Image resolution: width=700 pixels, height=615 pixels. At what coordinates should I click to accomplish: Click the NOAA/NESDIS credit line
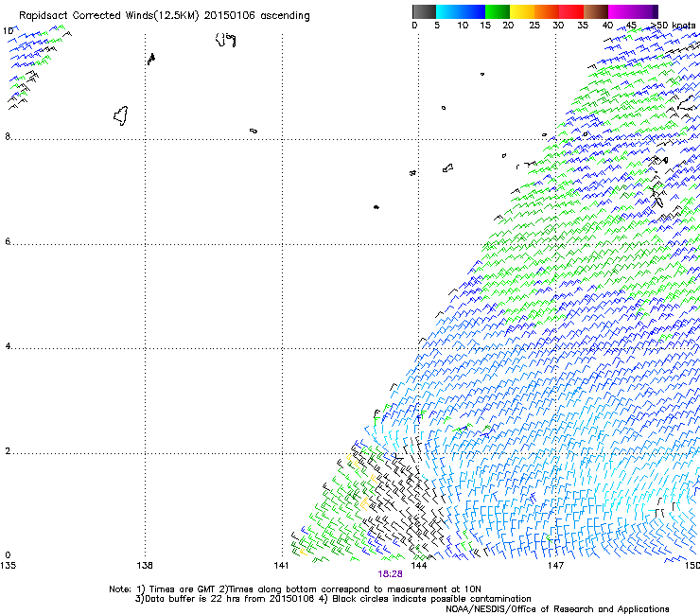557,609
